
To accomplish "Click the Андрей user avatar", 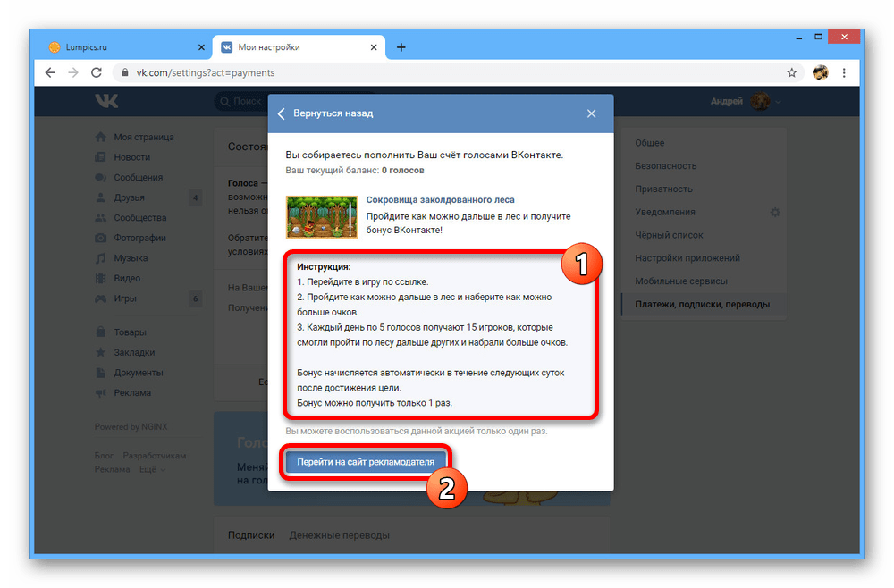I will (760, 101).
